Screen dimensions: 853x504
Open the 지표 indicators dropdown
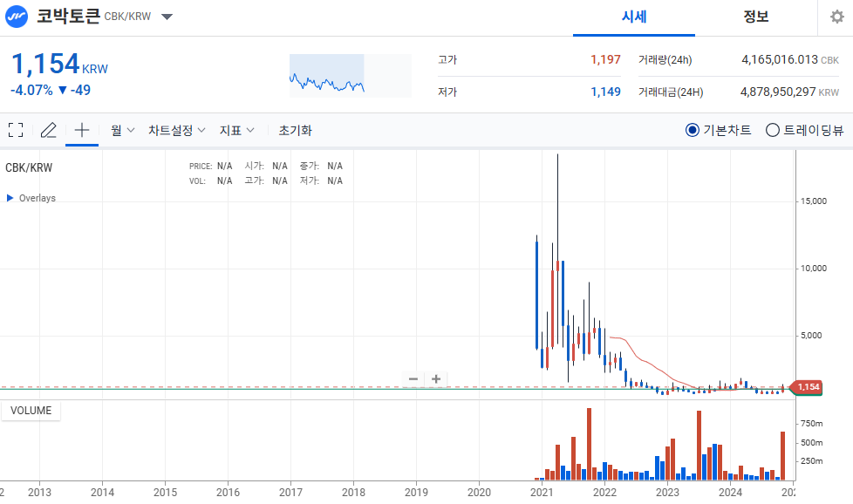click(x=236, y=130)
